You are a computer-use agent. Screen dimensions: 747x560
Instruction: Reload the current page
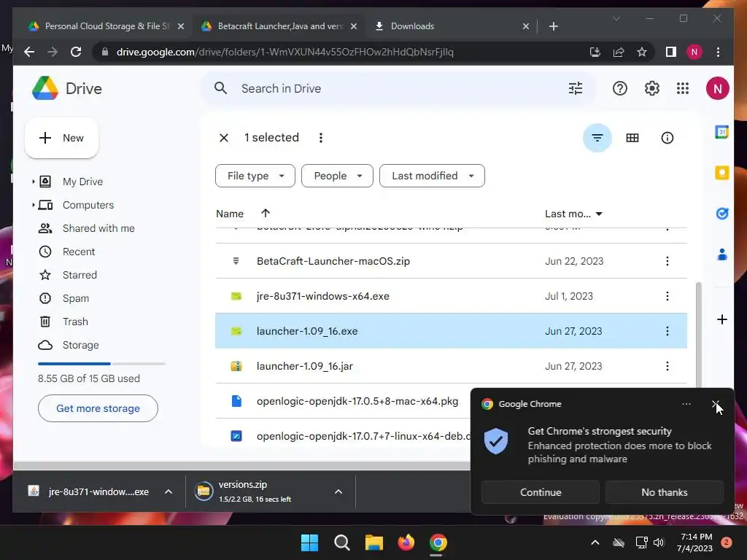click(x=76, y=52)
